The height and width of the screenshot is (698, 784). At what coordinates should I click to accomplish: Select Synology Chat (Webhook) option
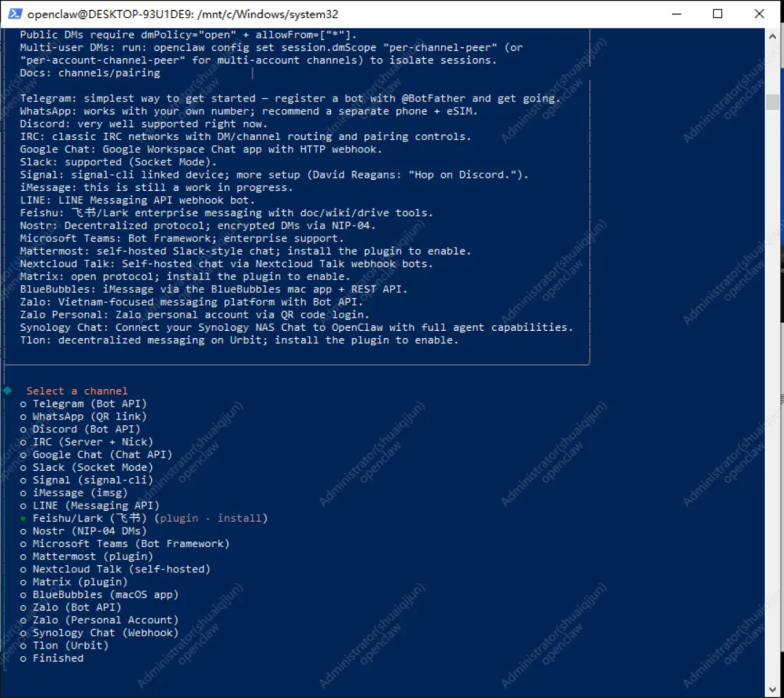99,633
